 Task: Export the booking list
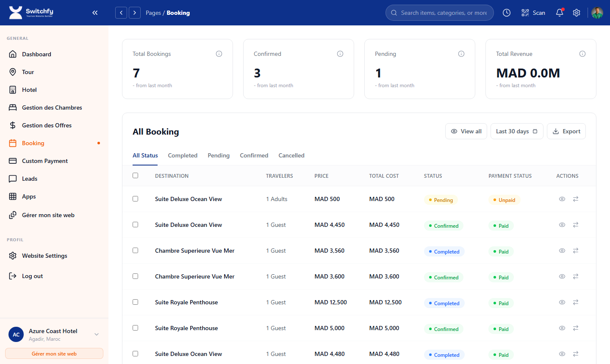point(566,131)
